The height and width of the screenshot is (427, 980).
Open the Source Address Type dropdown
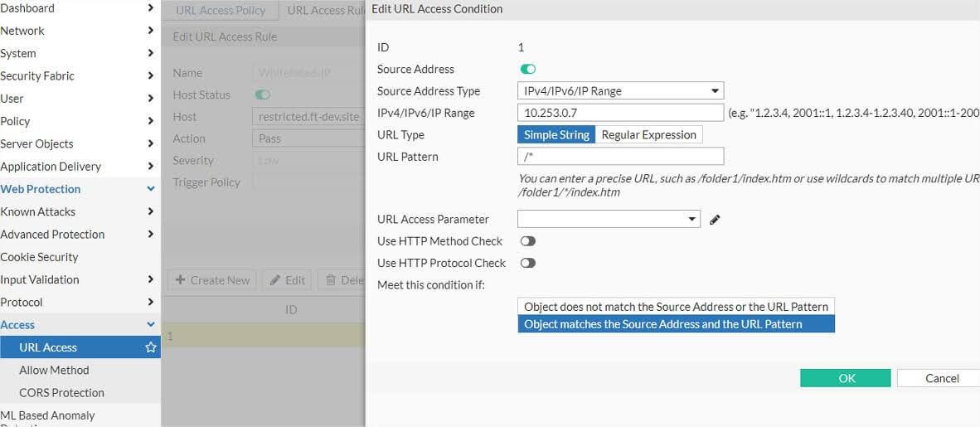[621, 90]
